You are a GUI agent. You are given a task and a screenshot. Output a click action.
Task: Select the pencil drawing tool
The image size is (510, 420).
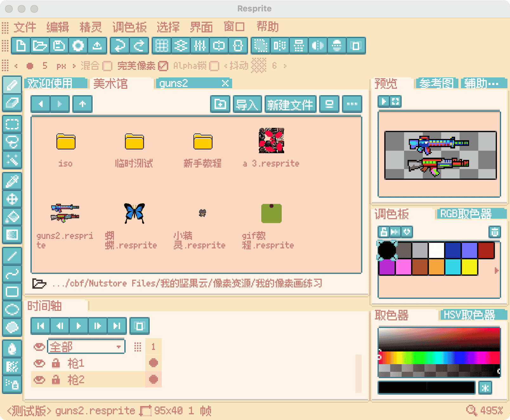(12, 85)
